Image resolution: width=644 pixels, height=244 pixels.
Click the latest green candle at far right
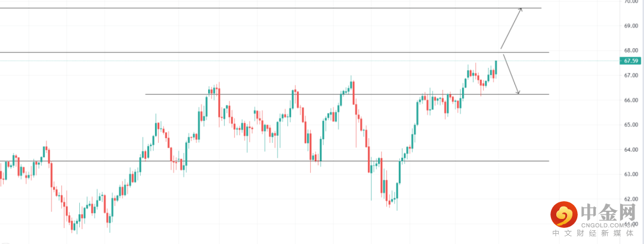tap(496, 67)
